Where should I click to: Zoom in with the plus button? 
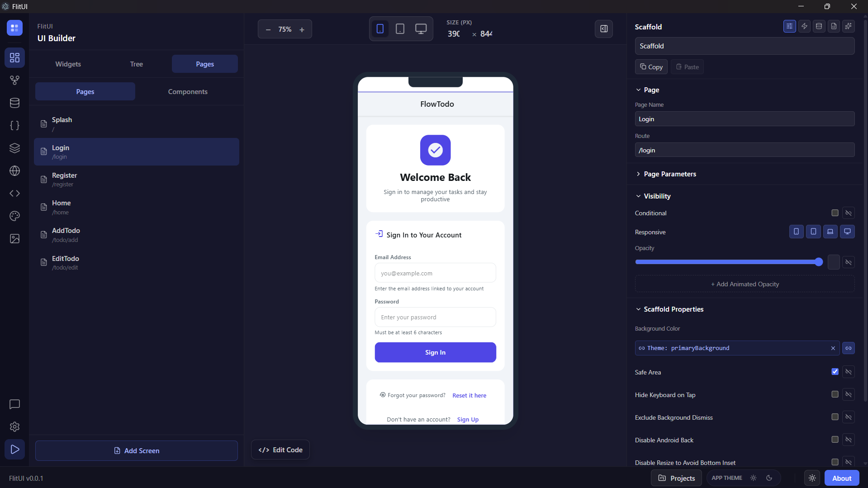pyautogui.click(x=302, y=29)
